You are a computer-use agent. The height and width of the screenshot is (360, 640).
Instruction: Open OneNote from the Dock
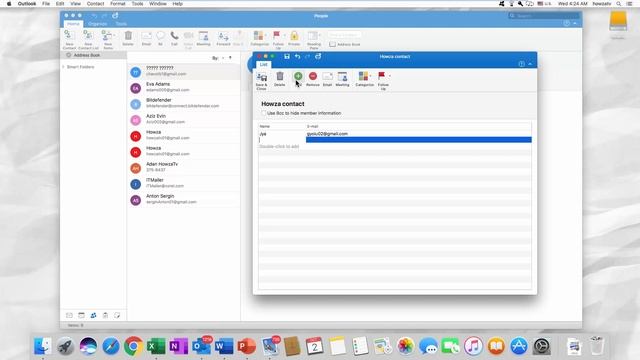(178, 346)
